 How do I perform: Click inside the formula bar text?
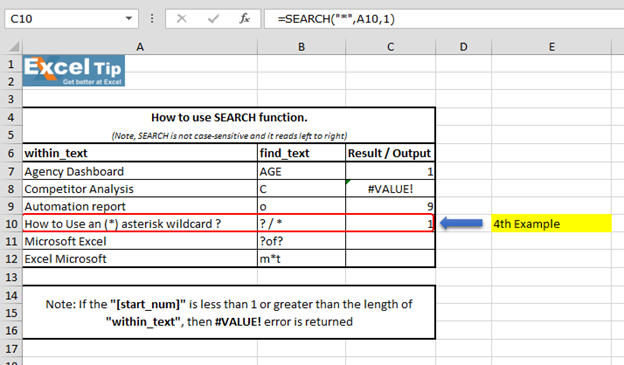[x=444, y=19]
